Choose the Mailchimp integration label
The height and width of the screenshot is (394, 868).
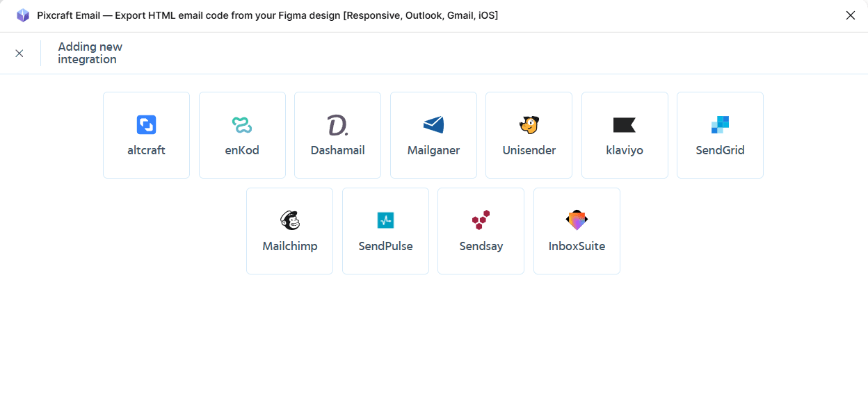click(290, 246)
